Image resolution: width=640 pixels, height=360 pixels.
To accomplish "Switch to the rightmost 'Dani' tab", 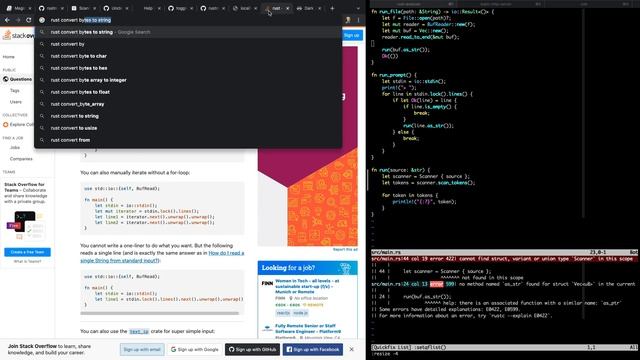I will [x=309, y=8].
